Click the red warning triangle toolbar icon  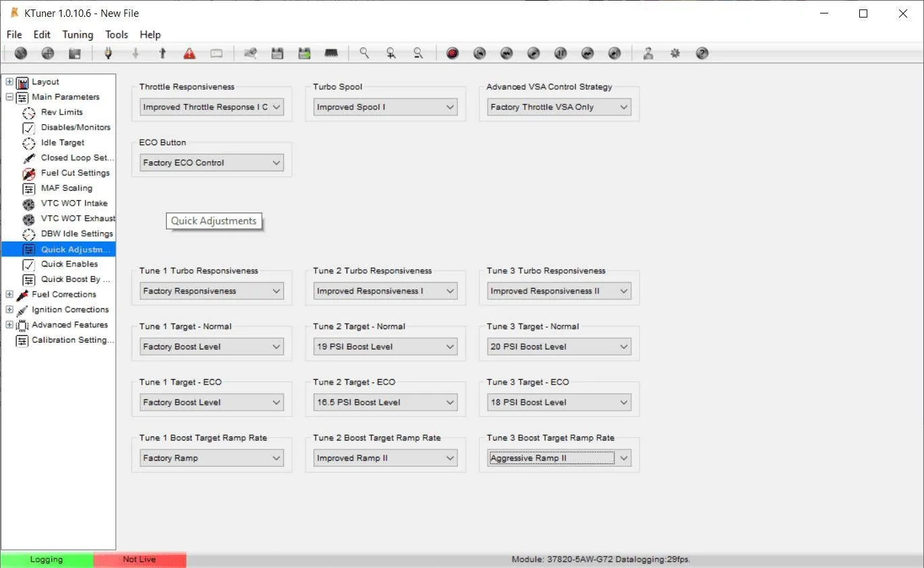tap(190, 53)
